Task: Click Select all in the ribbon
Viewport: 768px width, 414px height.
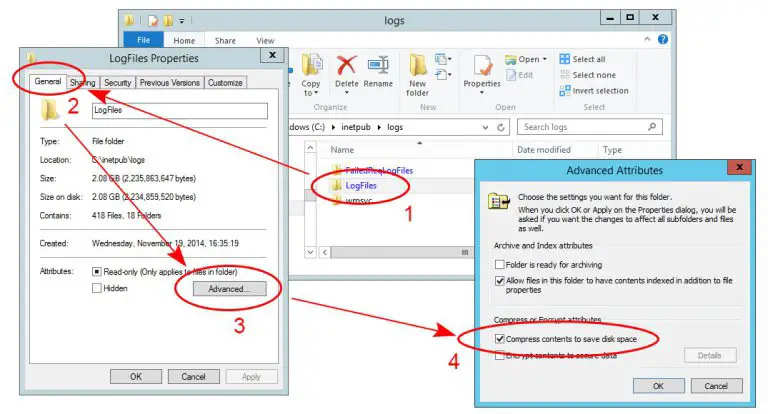Action: (x=582, y=59)
